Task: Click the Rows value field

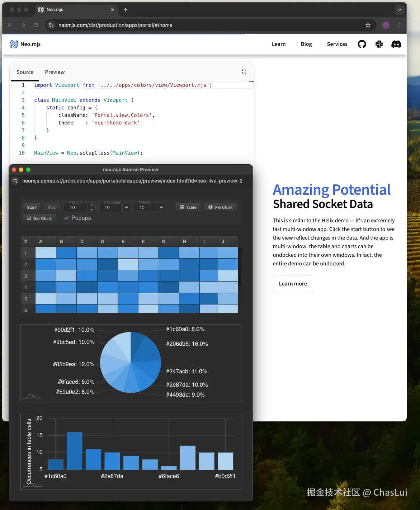Action: click(x=146, y=207)
